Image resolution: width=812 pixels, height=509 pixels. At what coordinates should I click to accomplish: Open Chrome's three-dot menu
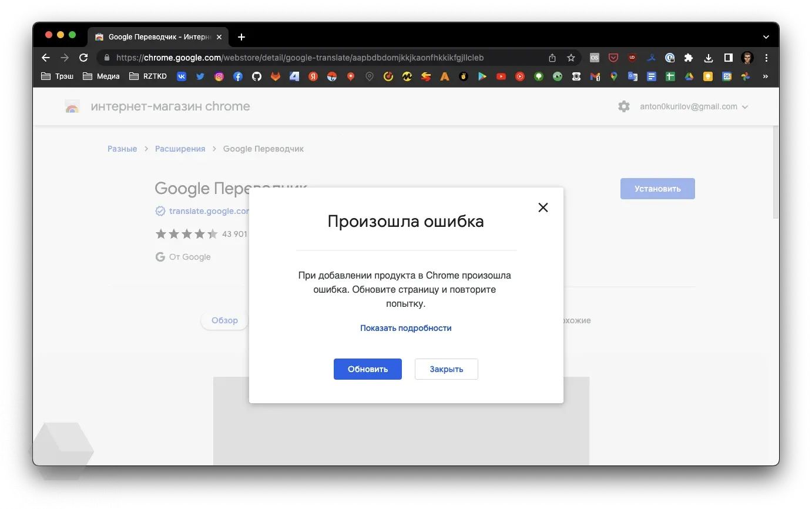(766, 58)
